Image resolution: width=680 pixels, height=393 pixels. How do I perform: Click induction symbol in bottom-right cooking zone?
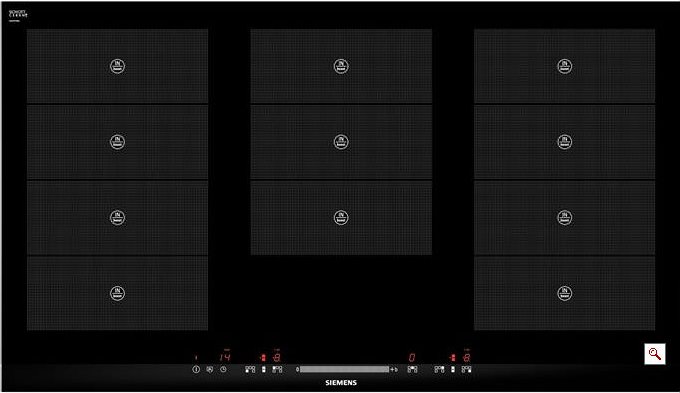click(x=565, y=293)
